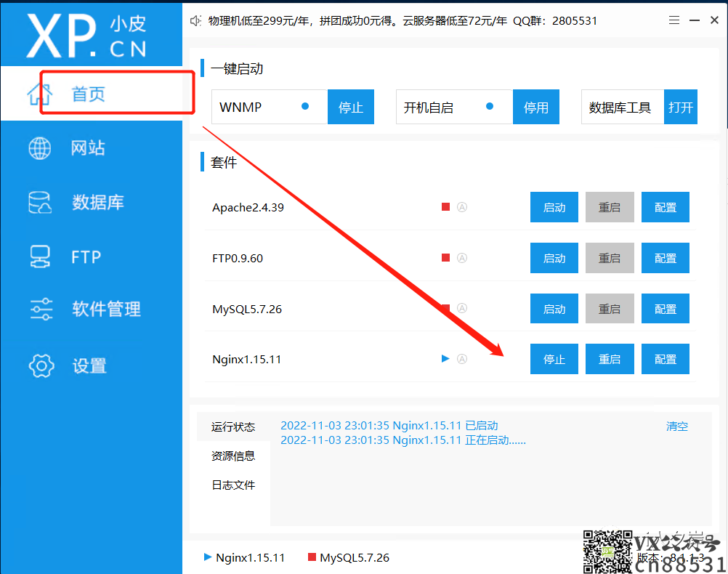This screenshot has width=728, height=574.
Task: Restart FTP0.9.60 with 重启
Action: click(x=610, y=258)
